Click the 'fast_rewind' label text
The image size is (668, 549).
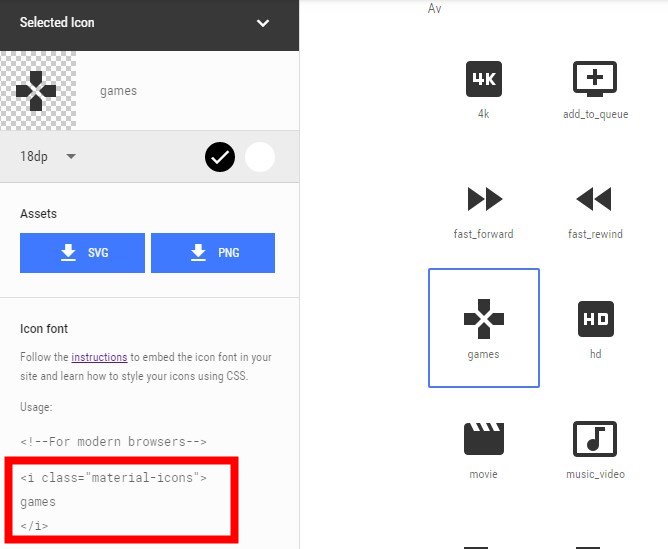[596, 234]
